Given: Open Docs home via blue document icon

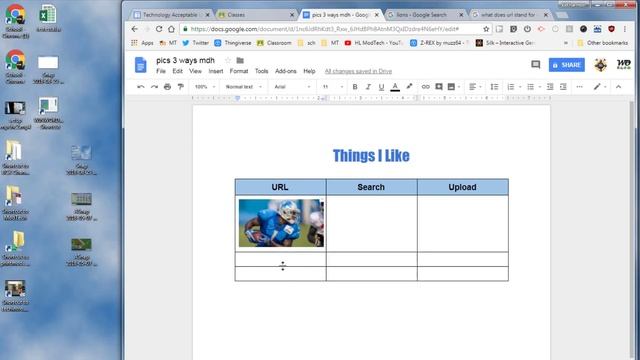Looking at the screenshot, I should point(140,65).
